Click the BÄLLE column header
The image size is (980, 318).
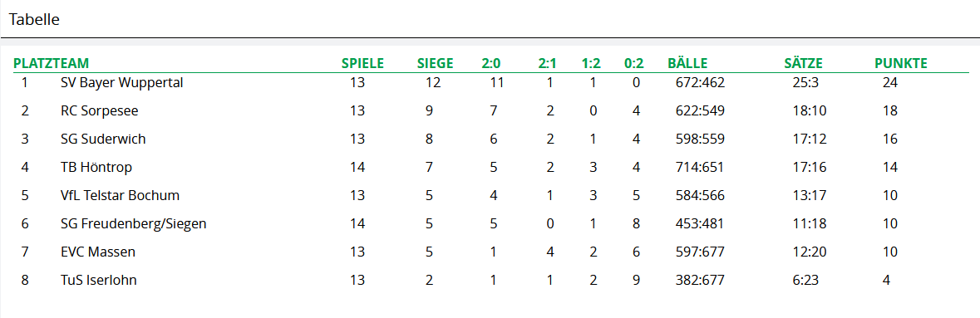pos(687,63)
